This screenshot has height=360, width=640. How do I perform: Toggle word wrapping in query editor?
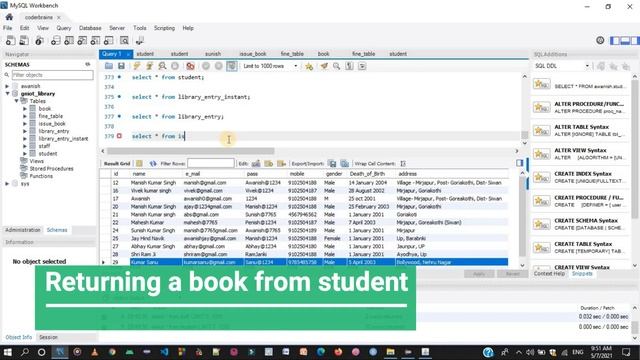coord(362,66)
